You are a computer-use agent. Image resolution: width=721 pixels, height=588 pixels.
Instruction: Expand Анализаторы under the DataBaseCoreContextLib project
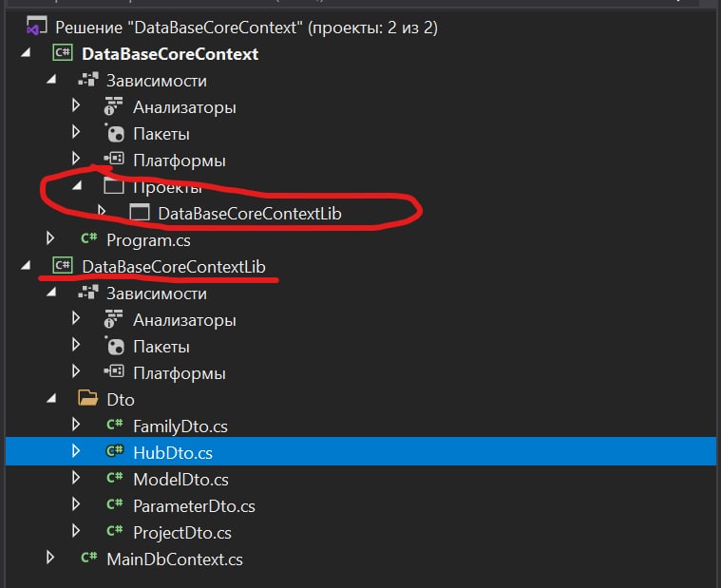pos(76,318)
